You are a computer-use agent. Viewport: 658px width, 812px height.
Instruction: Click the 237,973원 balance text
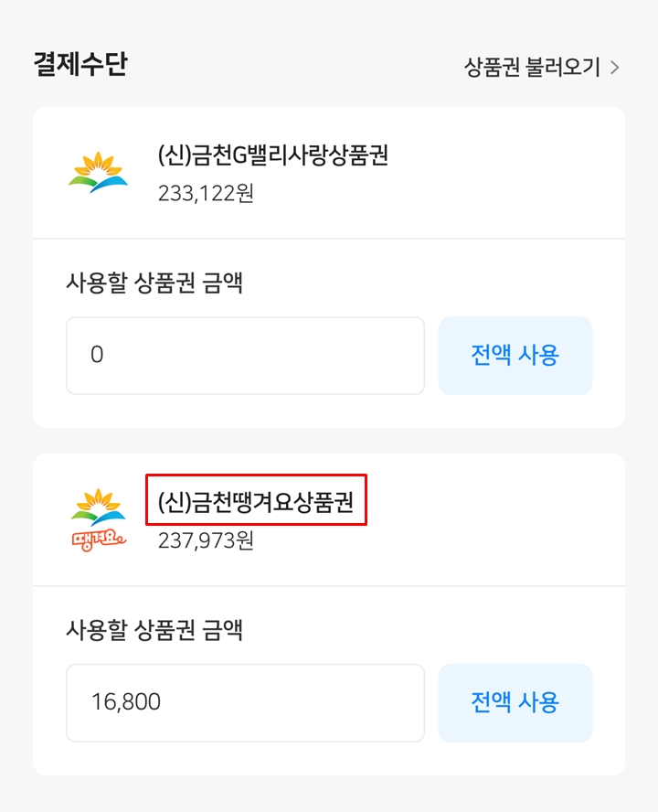click(x=206, y=540)
